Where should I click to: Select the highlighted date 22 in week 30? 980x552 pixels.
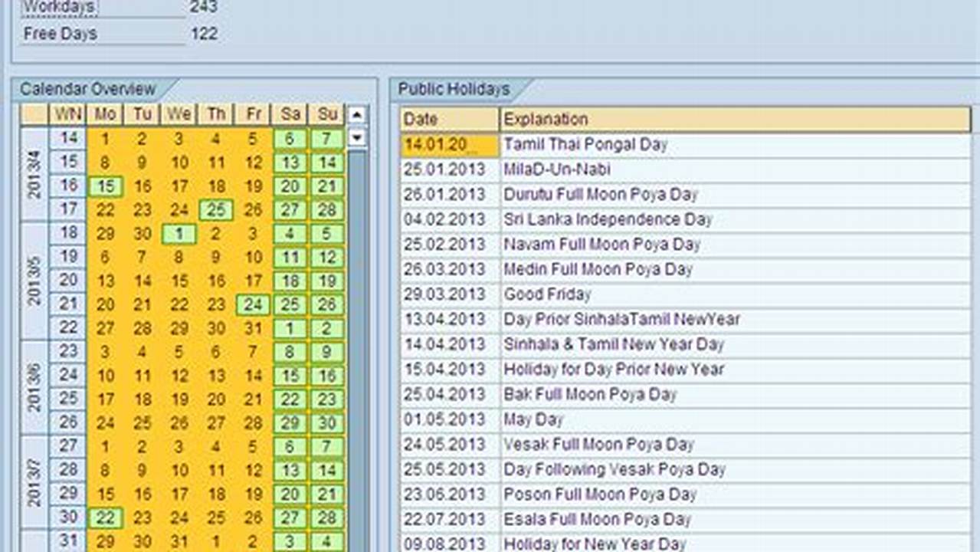105,517
